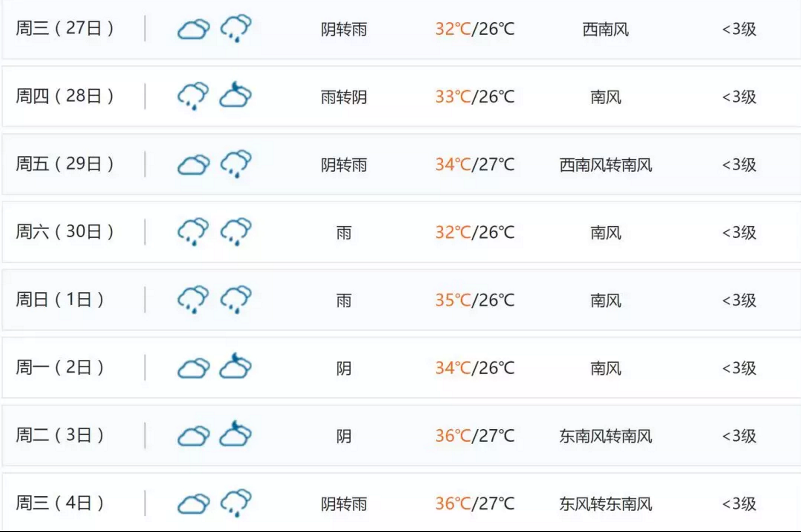
Task: Click the rain icon for 周三 4日
Action: point(236,503)
